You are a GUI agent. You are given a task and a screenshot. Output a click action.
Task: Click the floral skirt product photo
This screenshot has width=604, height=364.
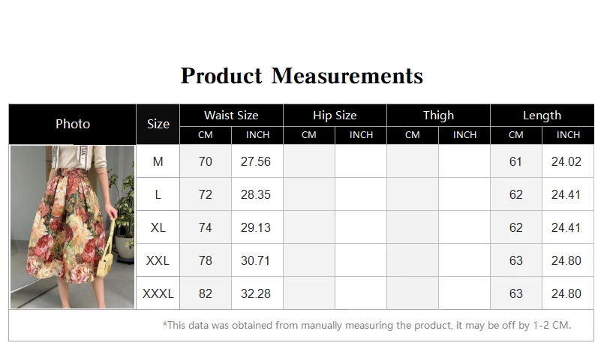[73, 227]
